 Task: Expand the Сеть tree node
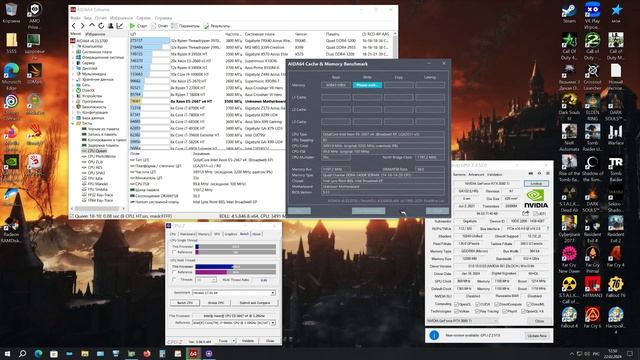(74, 85)
